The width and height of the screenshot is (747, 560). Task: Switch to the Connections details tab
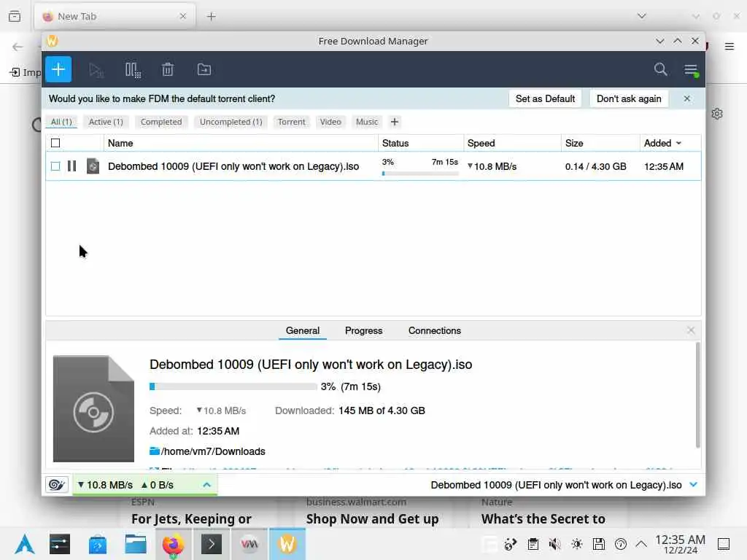(435, 330)
